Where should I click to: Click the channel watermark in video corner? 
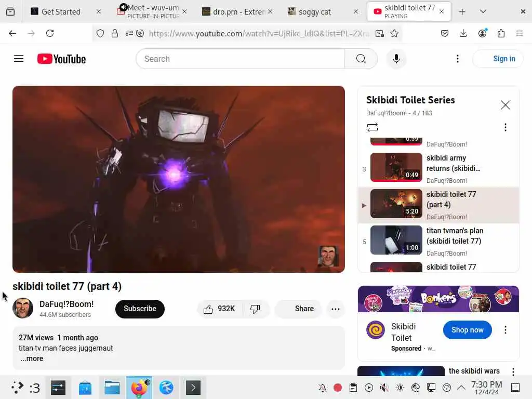[328, 256]
